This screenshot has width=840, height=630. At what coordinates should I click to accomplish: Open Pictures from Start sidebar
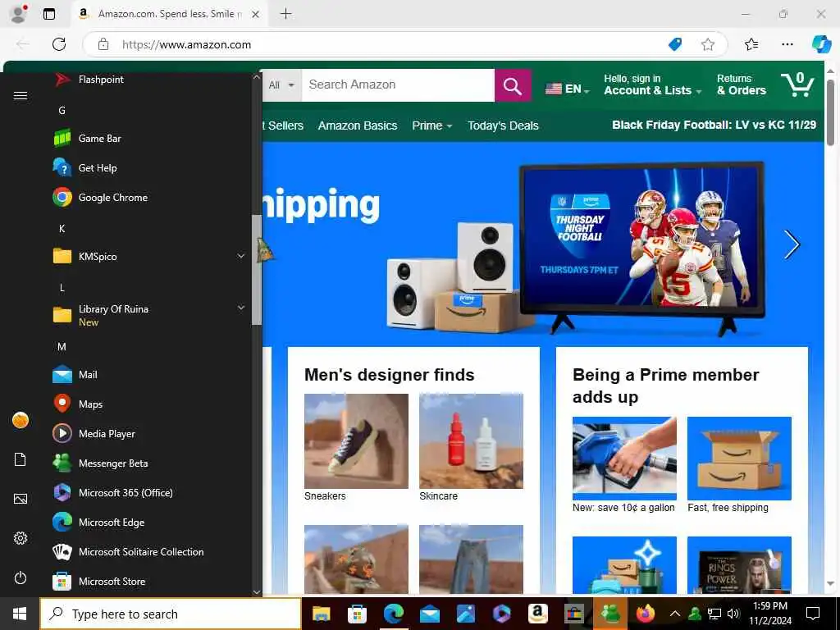point(21,499)
